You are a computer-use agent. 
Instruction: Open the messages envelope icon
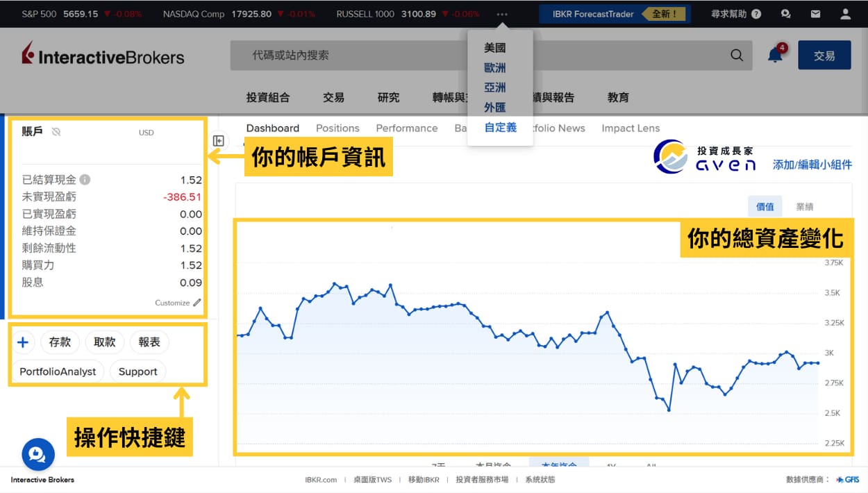point(815,14)
